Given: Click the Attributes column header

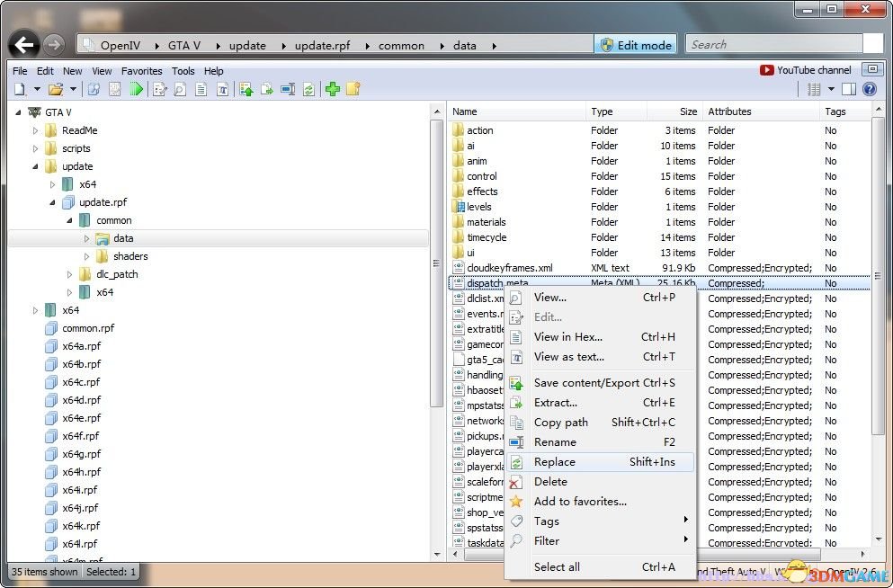Looking at the screenshot, I should [761, 111].
